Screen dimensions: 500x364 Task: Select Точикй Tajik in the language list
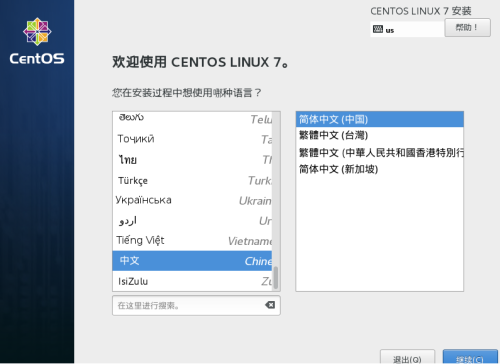tap(192, 139)
